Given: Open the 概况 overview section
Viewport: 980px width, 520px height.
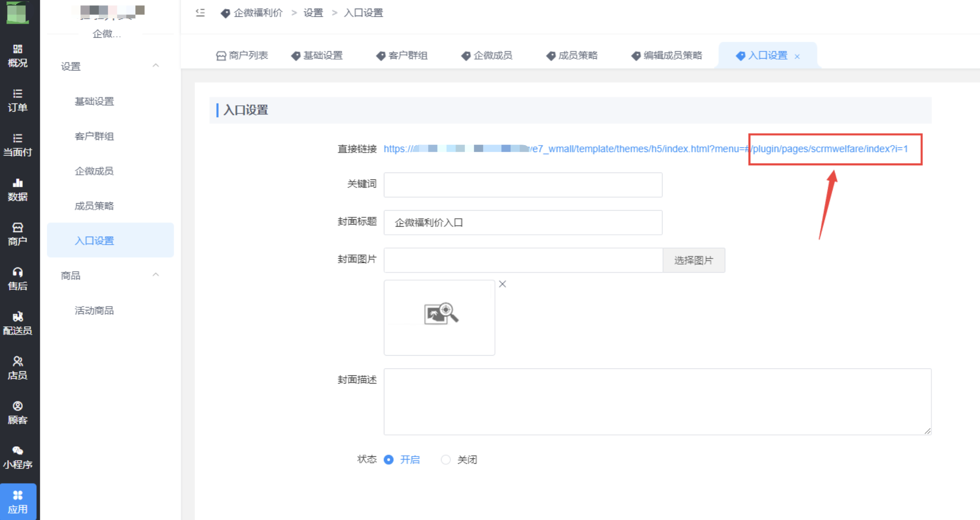Looking at the screenshot, I should click(17, 56).
